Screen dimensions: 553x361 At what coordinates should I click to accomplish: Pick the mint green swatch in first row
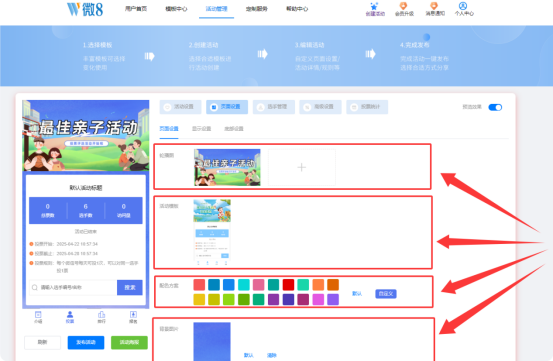click(x=303, y=284)
